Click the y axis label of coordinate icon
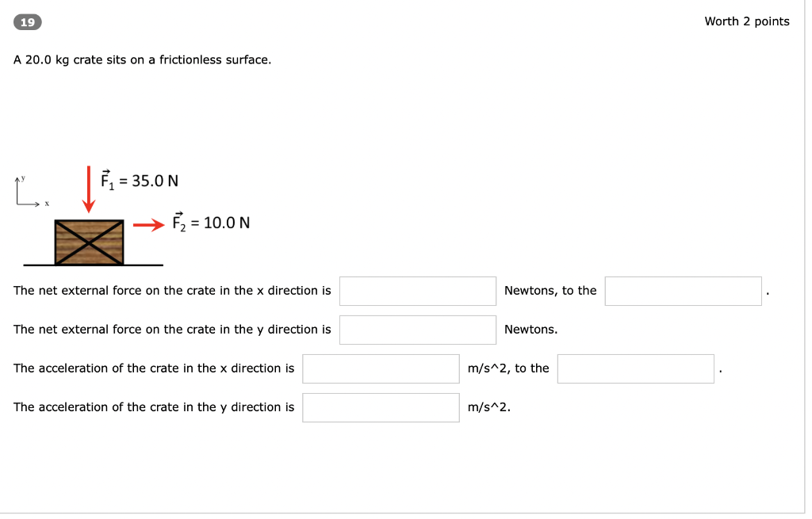This screenshot has width=812, height=519. pos(23,178)
